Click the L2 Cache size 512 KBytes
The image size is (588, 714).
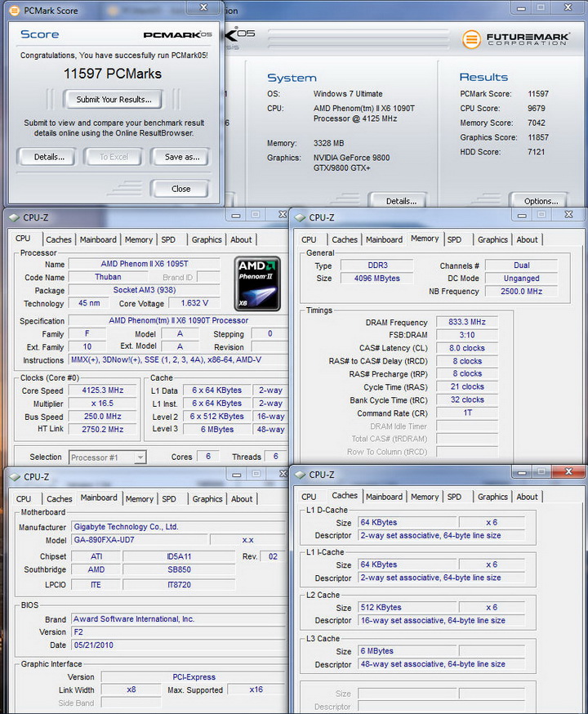pyautogui.click(x=407, y=608)
